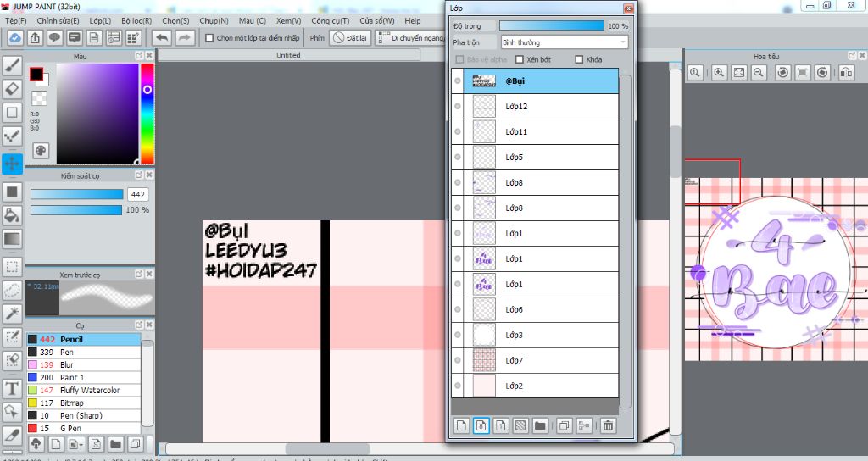
Task: Select the Bucket fill tool
Action: click(12, 215)
